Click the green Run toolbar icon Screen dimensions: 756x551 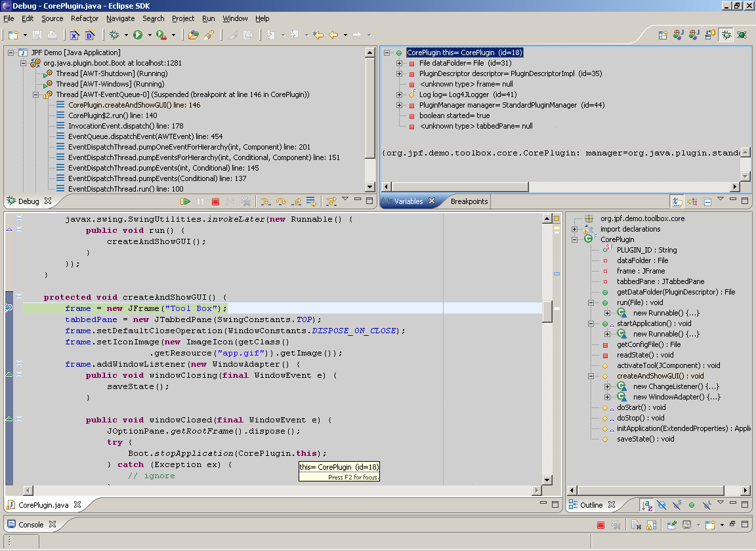pos(138,35)
